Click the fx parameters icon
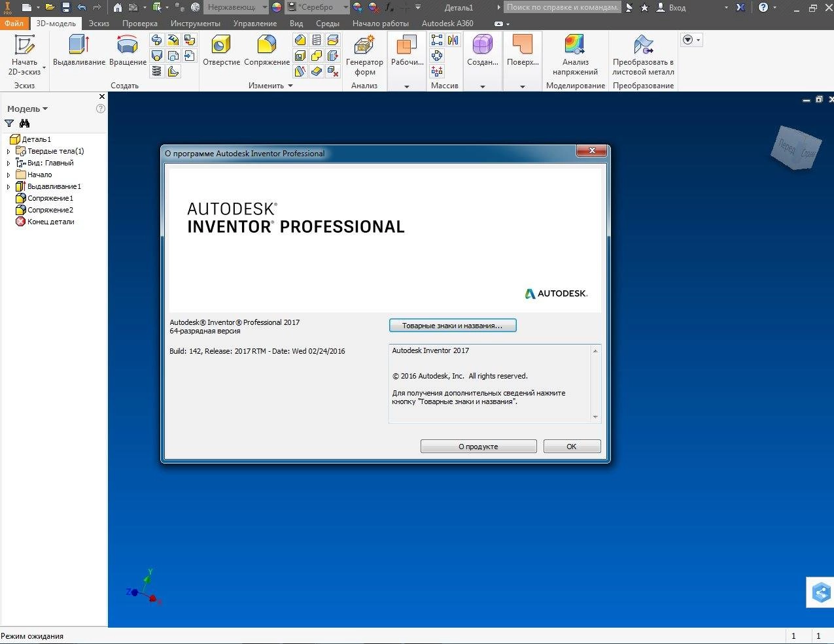 [x=390, y=7]
